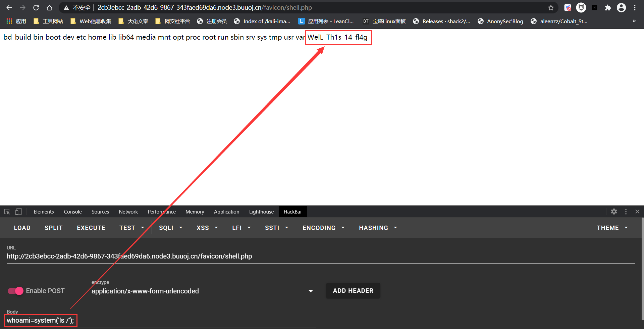Click the SPLIT button in HackBar
Screen dimensions: 644x329
point(54,228)
